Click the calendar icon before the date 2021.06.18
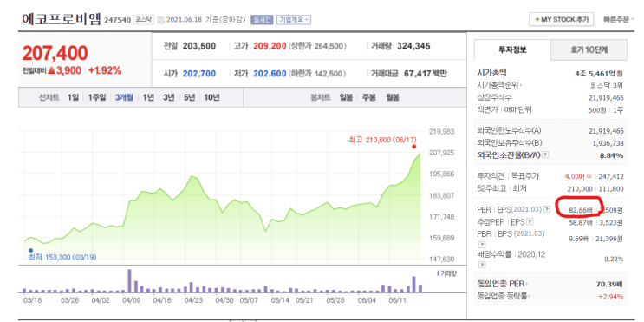The width and height of the screenshot is (644, 322). [x=160, y=20]
